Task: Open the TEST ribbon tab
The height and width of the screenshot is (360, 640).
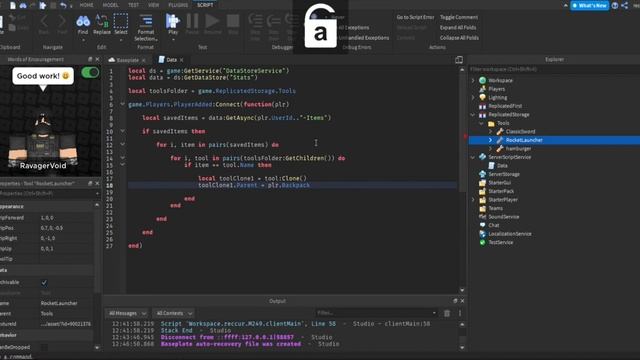Action: pyautogui.click(x=133, y=5)
